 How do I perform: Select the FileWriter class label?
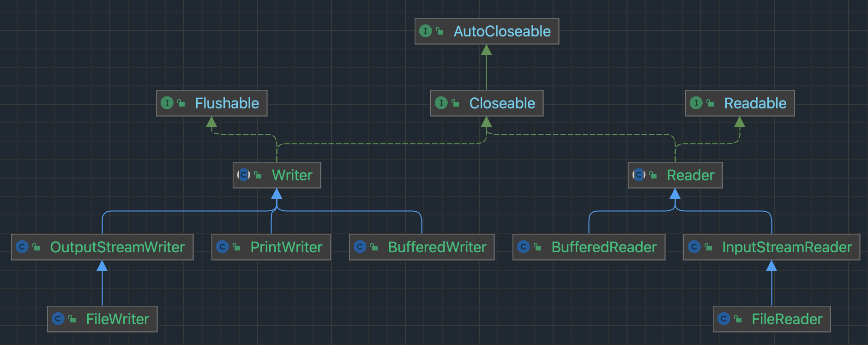click(x=117, y=319)
